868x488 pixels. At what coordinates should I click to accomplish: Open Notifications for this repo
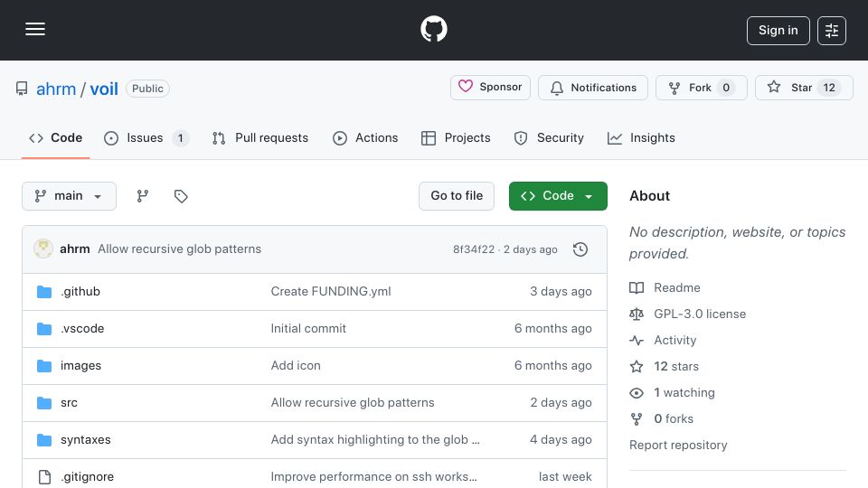[593, 88]
